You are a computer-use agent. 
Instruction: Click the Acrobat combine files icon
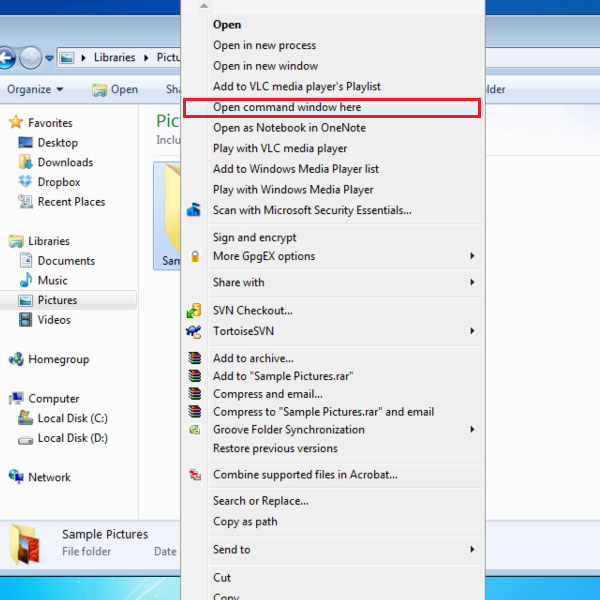(195, 475)
